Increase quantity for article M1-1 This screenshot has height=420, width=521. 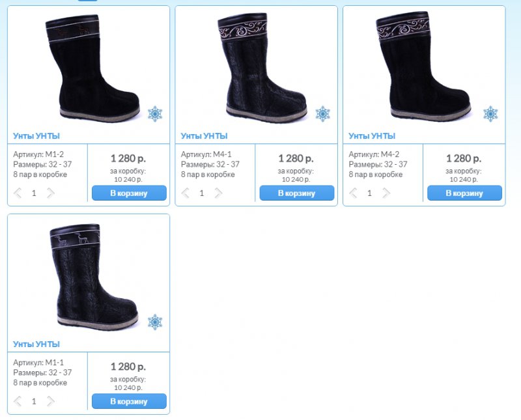point(50,401)
